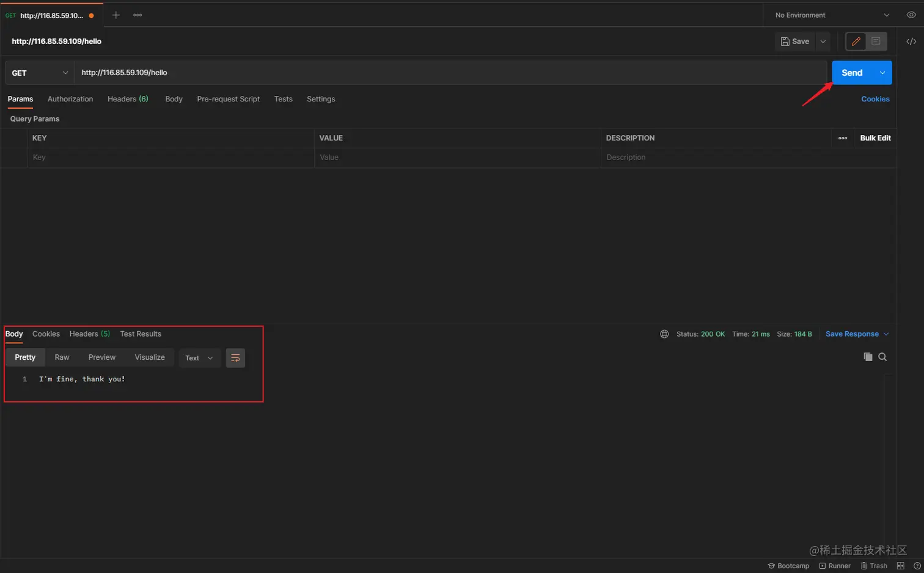Go to the Tests tab

(283, 99)
